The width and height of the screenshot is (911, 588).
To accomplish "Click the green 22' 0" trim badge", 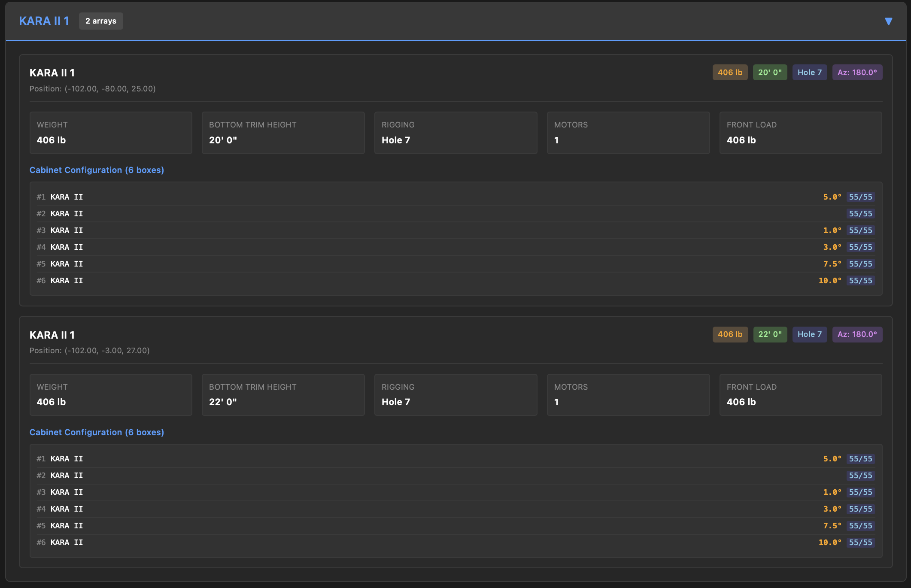I will (770, 334).
